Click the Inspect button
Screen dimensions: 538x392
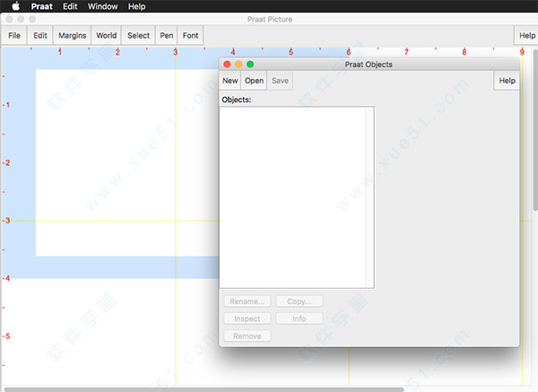[247, 318]
